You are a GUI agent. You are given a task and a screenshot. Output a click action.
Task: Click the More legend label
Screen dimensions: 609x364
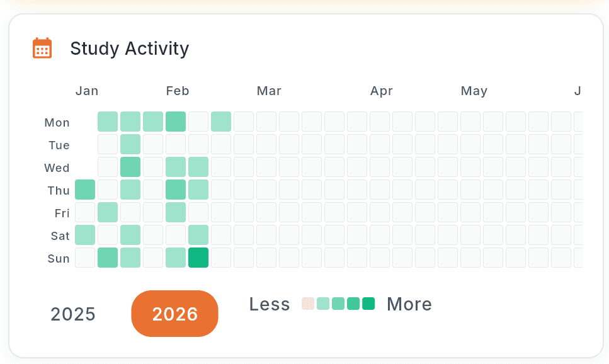click(x=409, y=304)
